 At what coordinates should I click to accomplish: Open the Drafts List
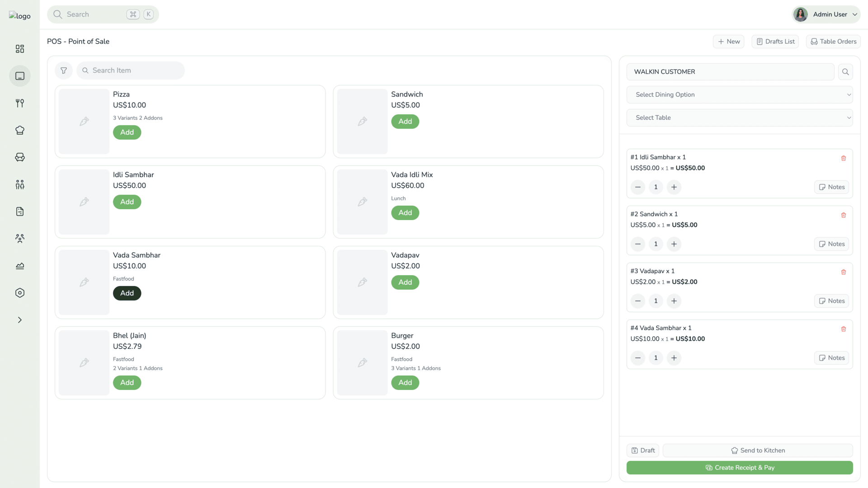pyautogui.click(x=775, y=42)
